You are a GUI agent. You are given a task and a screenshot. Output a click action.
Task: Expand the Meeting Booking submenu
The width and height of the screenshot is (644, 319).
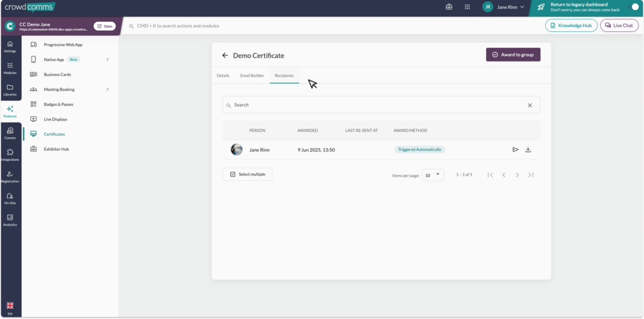tap(108, 89)
